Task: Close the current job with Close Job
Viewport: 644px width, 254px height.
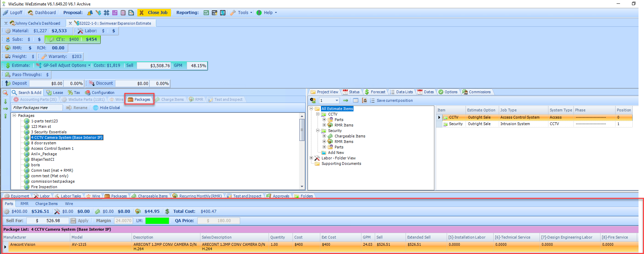Action: (x=153, y=13)
